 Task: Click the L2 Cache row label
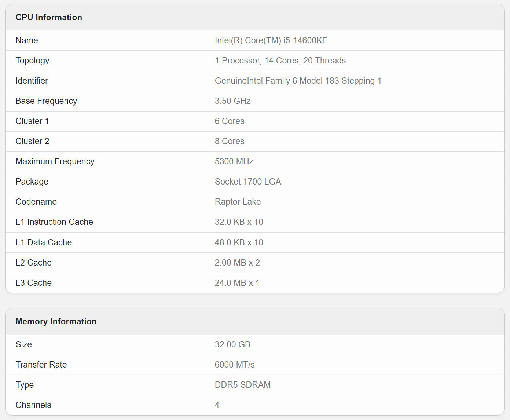click(34, 263)
